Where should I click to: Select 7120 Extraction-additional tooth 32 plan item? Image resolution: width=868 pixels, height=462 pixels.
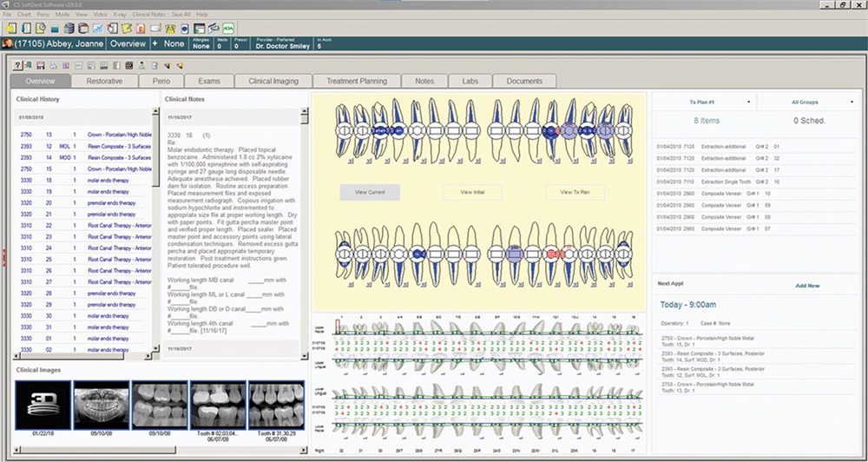click(x=756, y=158)
